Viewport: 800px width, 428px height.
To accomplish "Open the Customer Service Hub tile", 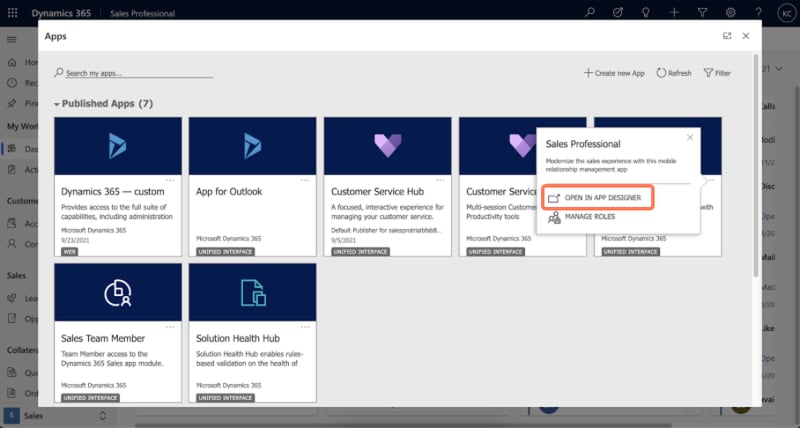I will [x=388, y=187].
